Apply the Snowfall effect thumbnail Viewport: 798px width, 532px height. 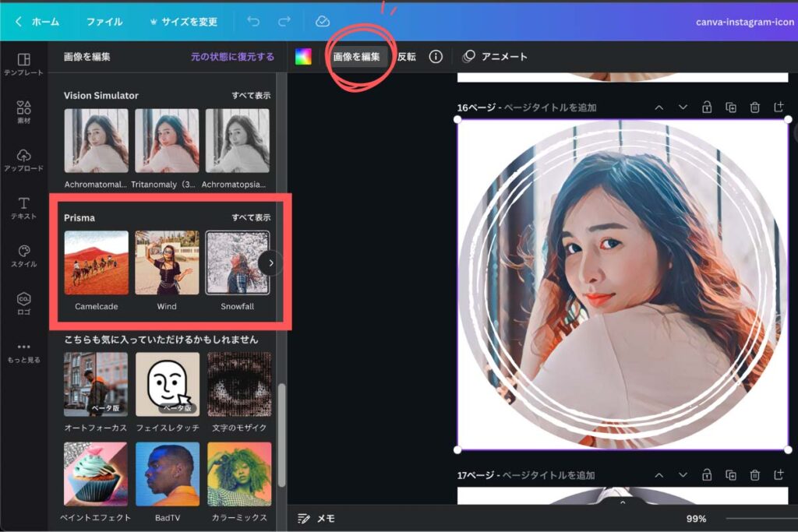(238, 261)
